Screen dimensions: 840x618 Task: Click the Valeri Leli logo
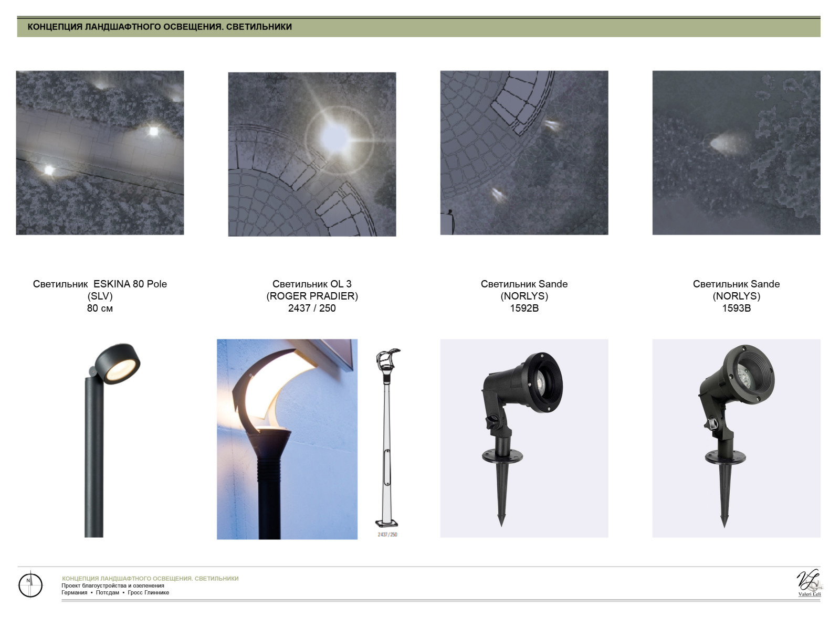click(x=809, y=583)
